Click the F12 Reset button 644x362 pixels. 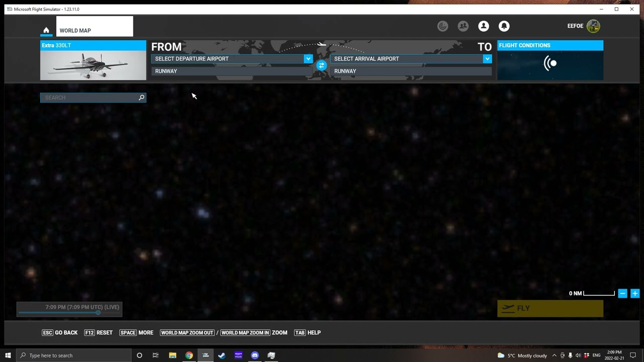click(x=98, y=333)
